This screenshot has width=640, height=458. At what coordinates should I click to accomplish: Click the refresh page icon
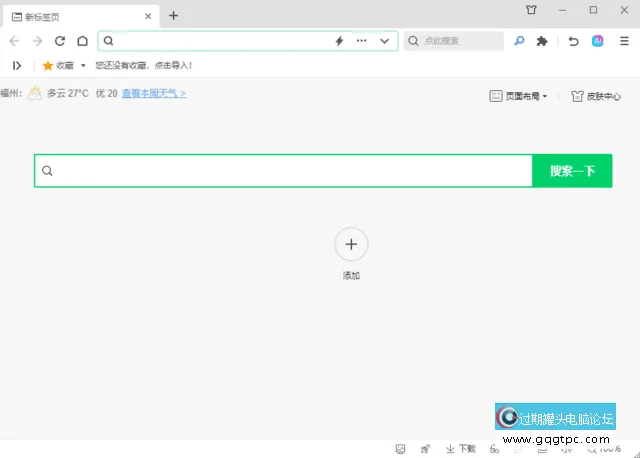(60, 41)
